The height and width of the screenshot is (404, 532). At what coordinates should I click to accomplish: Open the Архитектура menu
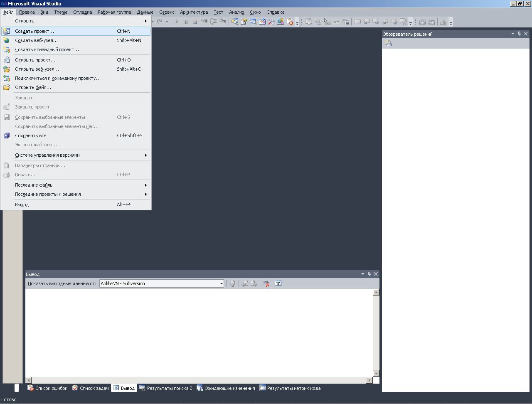tap(194, 12)
